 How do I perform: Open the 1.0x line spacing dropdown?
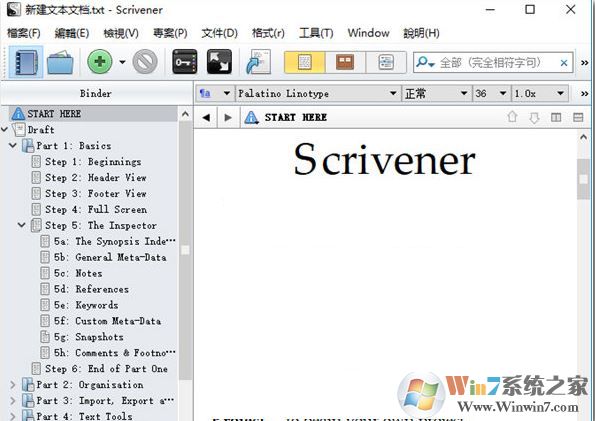click(539, 93)
